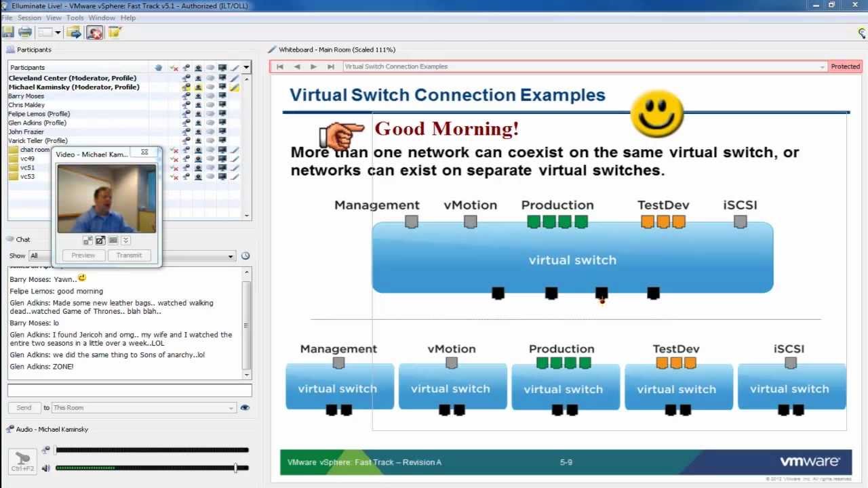Close the Video - Michael Kaminsky window
The width and height of the screenshot is (868, 488).
(144, 152)
